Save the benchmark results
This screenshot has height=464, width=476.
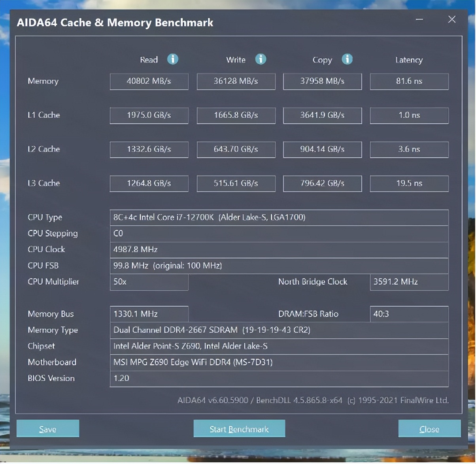point(48,429)
